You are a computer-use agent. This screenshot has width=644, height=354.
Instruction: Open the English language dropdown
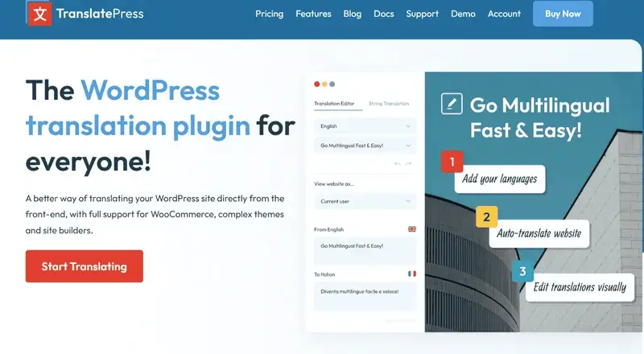[365, 126]
